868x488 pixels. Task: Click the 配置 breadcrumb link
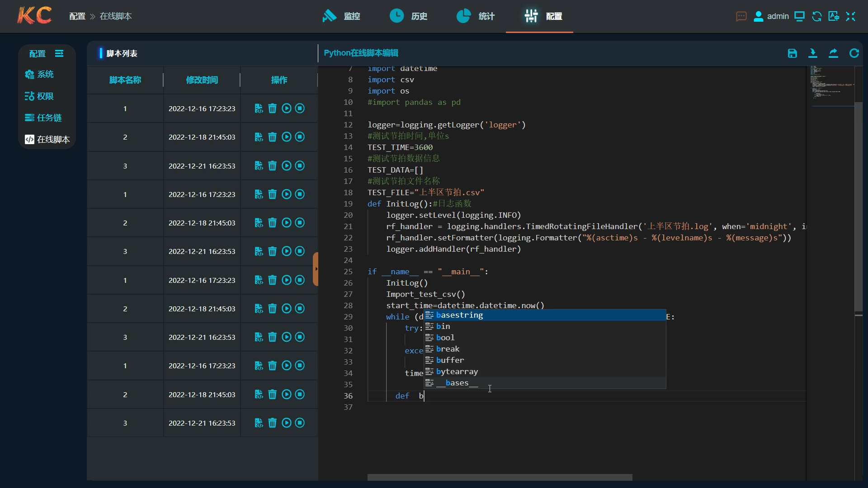coord(77,16)
